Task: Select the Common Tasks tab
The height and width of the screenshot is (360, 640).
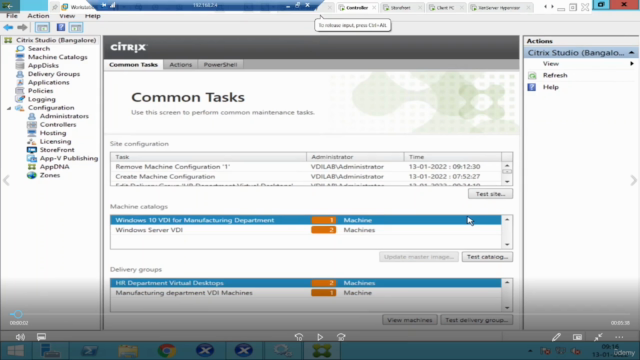Action: pyautogui.click(x=133, y=64)
